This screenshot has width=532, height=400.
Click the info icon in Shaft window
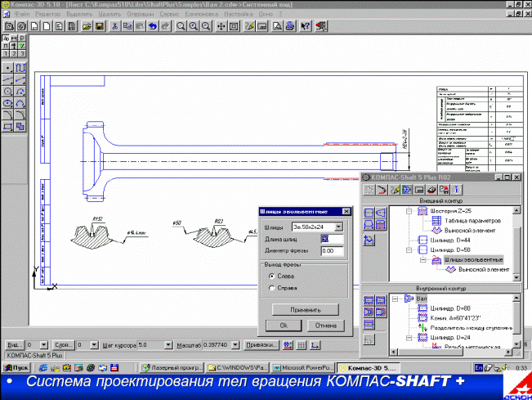[x=456, y=190]
